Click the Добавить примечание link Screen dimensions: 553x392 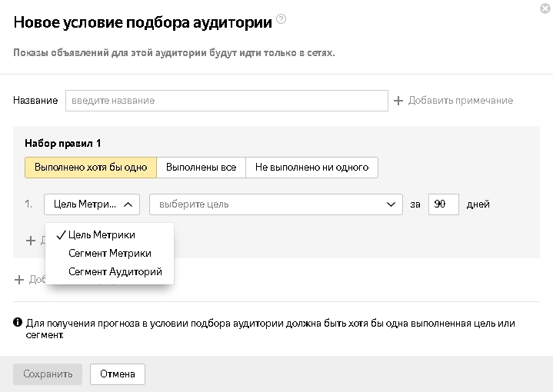click(460, 101)
